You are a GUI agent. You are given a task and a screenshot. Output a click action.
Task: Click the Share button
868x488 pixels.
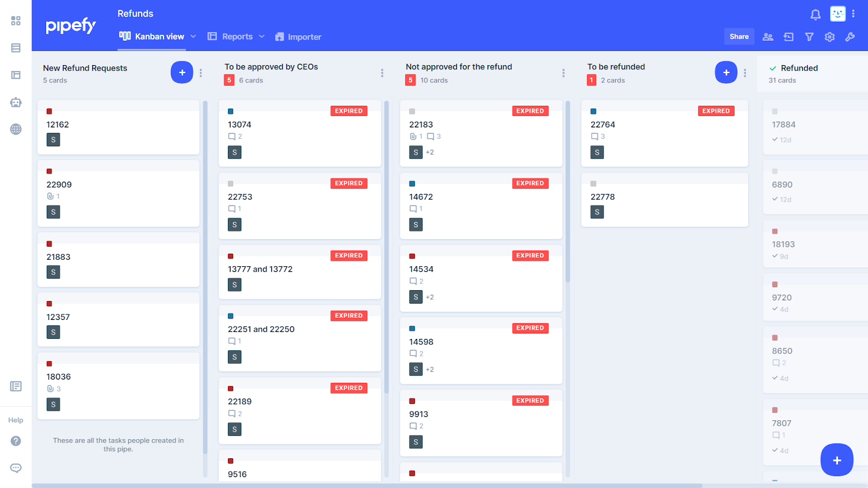pos(739,36)
